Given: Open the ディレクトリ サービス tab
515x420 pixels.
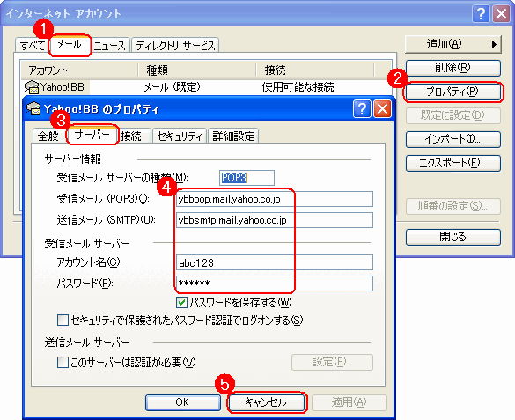Looking at the screenshot, I should pos(175,45).
